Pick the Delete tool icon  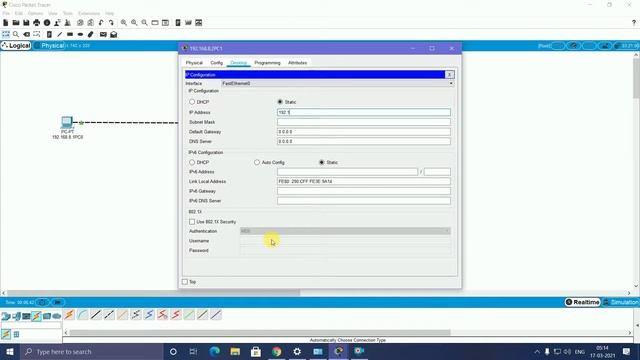pyautogui.click(x=27, y=34)
